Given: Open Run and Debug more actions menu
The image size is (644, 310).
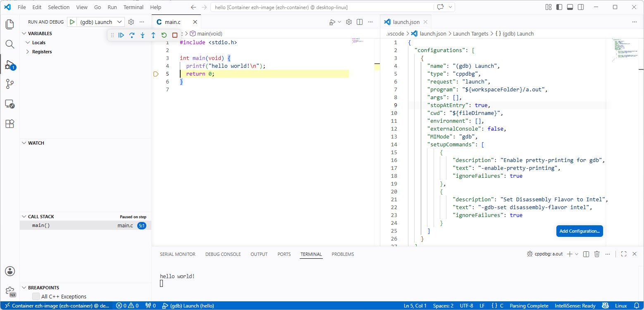Looking at the screenshot, I should [142, 22].
